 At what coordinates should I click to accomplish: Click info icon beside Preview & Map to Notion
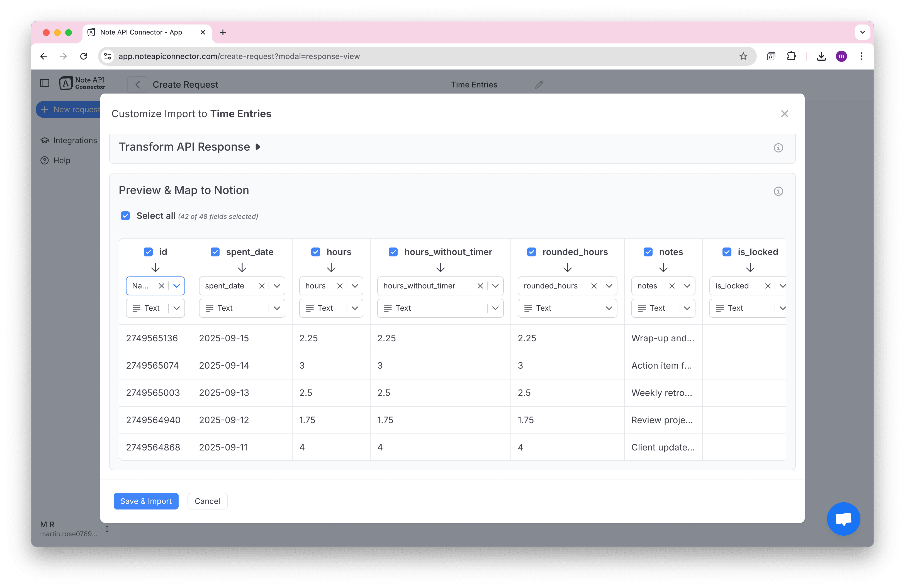(x=778, y=191)
